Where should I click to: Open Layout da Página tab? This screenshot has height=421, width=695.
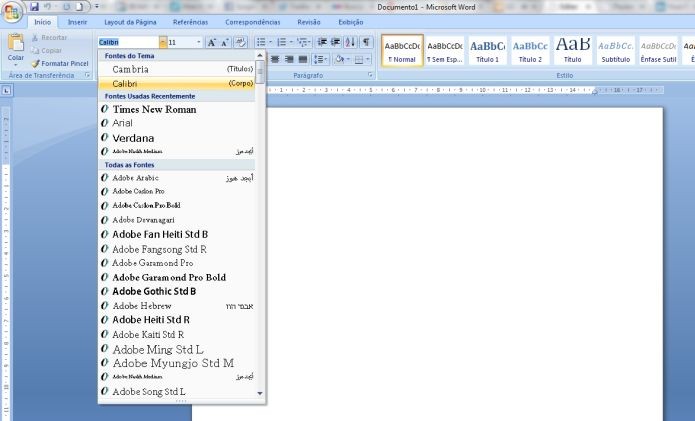130,22
